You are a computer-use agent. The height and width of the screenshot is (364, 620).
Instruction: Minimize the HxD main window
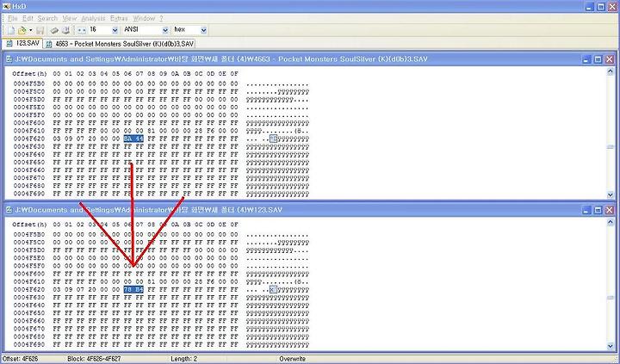click(x=590, y=6)
